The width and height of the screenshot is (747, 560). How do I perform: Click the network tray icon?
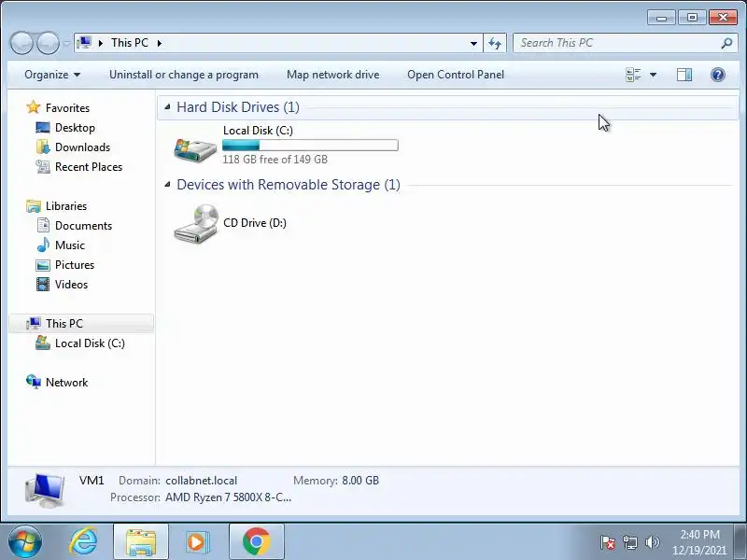tap(630, 542)
